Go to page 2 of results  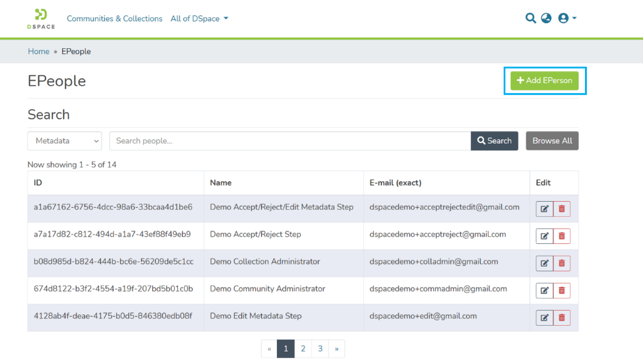click(x=303, y=349)
